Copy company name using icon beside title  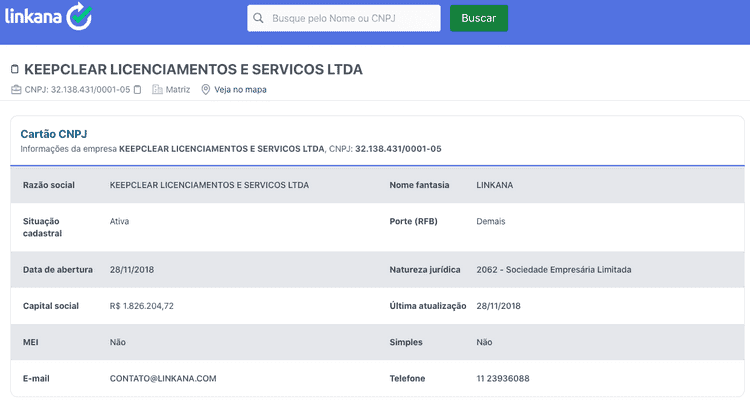15,69
